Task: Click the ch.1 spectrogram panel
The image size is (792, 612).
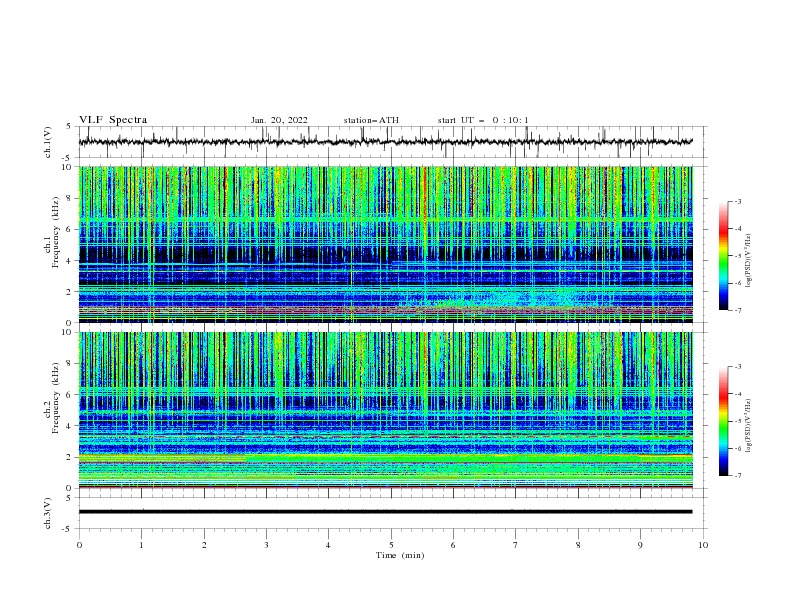Action: [x=385, y=244]
